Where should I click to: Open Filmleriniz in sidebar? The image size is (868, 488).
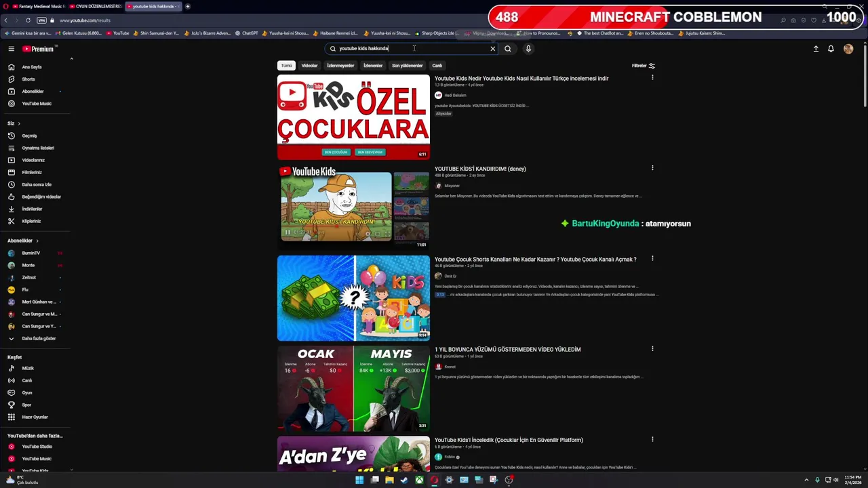coord(32,172)
